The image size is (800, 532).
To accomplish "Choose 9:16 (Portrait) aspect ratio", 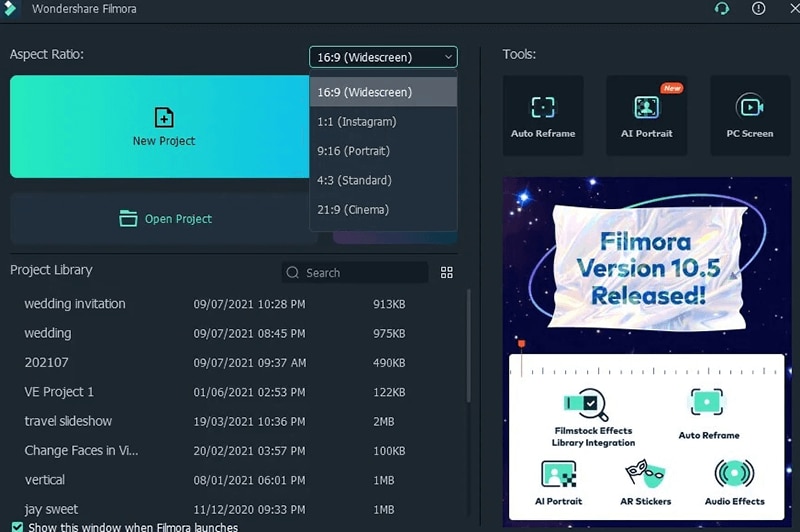I will [383, 151].
